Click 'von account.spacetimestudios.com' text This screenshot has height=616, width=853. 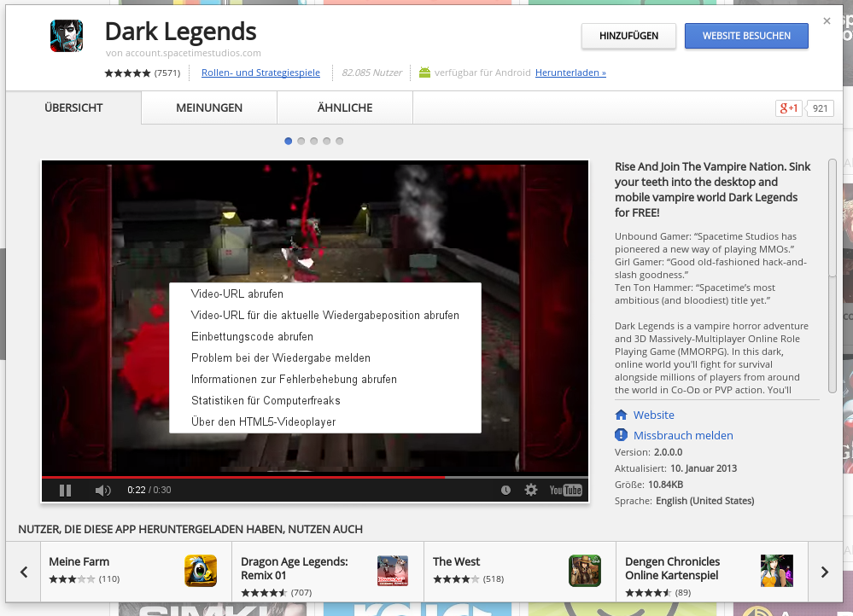(184, 53)
